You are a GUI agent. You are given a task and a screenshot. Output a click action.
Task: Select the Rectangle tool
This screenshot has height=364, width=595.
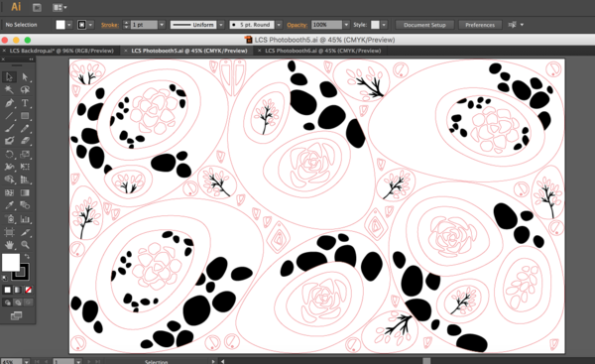tap(25, 116)
